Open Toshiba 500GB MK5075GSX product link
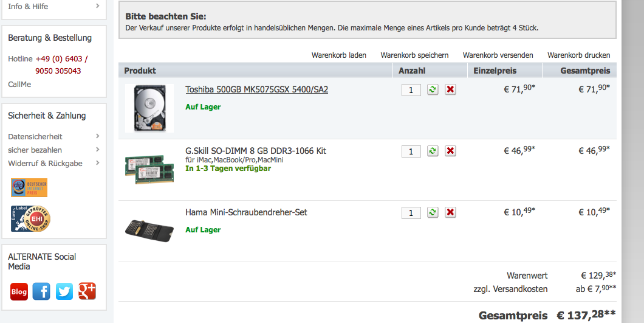Viewport: 644px width, 323px height. click(x=257, y=89)
